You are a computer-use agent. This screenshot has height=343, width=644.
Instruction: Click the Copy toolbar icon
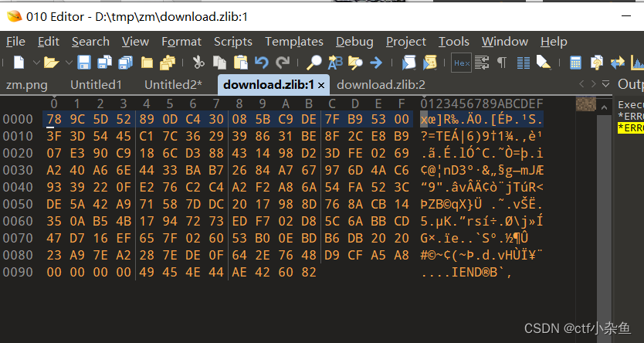click(219, 63)
